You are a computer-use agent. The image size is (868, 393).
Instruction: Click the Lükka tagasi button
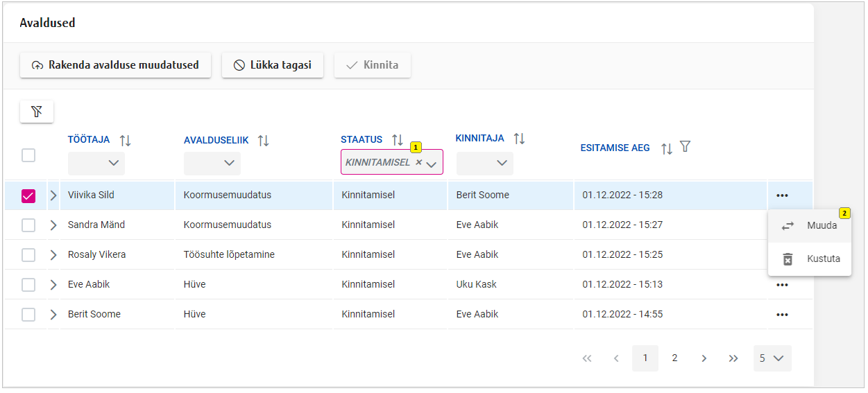click(272, 65)
